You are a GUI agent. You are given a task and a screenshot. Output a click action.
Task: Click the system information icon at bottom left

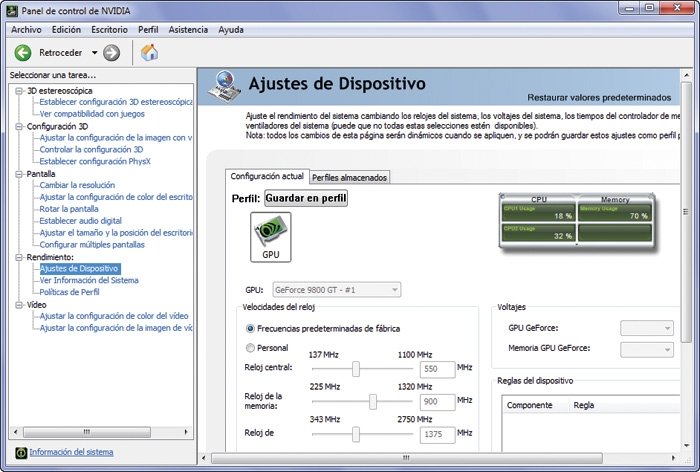point(21,453)
